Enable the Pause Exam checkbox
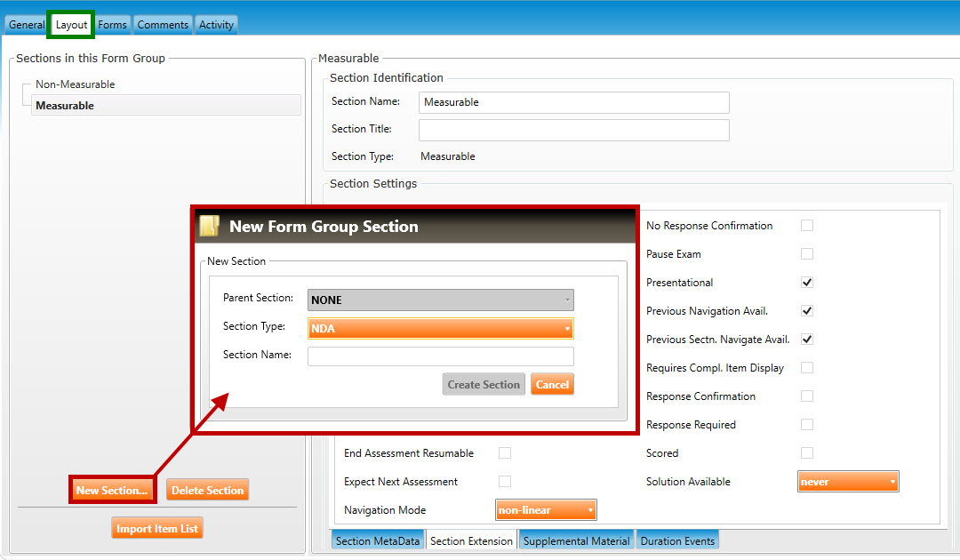960x560 pixels. 807,254
